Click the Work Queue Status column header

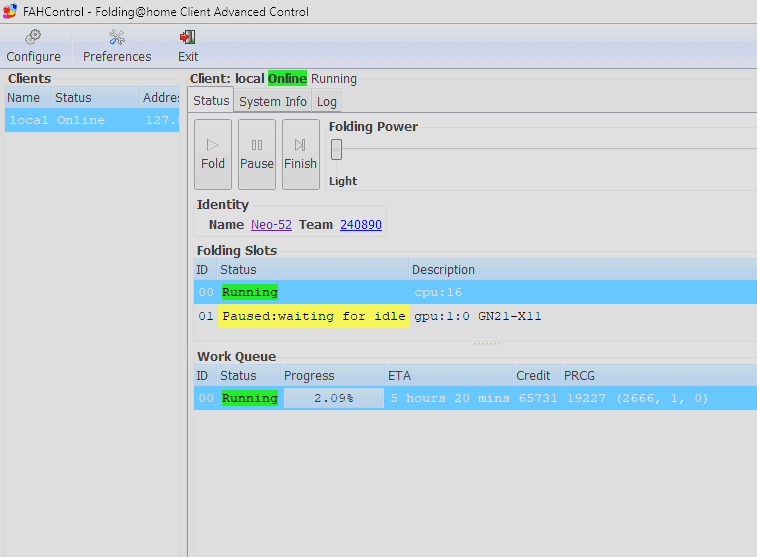coord(249,376)
